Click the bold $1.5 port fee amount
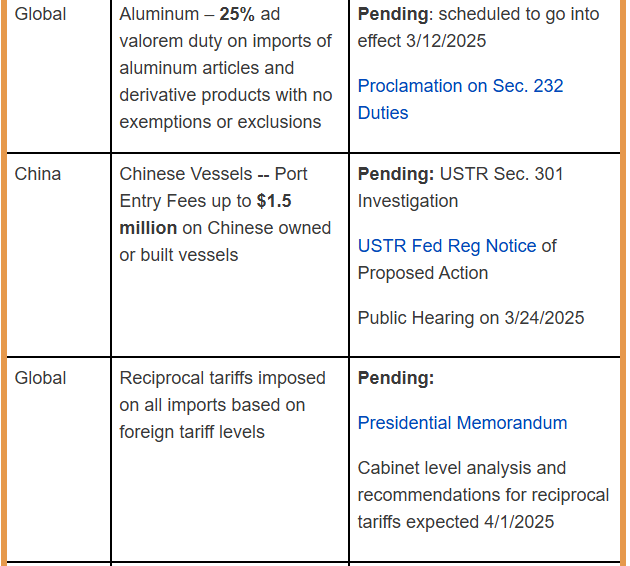Viewport: 630px width, 566px height. (x=274, y=201)
